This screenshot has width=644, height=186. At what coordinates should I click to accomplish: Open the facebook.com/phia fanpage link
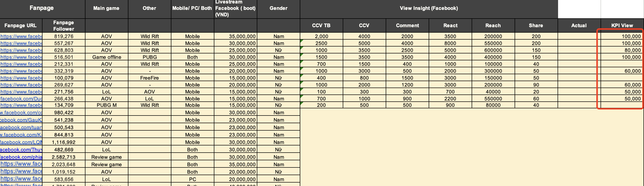coord(21,157)
